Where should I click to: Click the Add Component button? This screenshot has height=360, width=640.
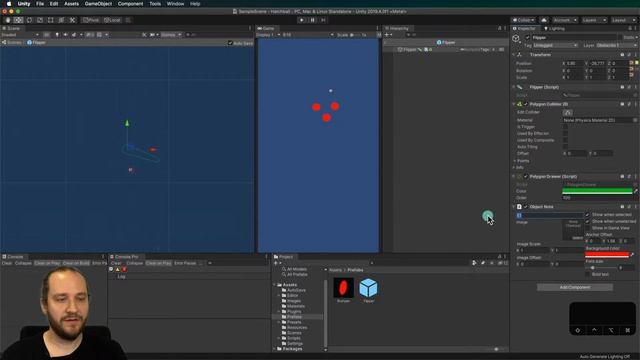point(575,287)
